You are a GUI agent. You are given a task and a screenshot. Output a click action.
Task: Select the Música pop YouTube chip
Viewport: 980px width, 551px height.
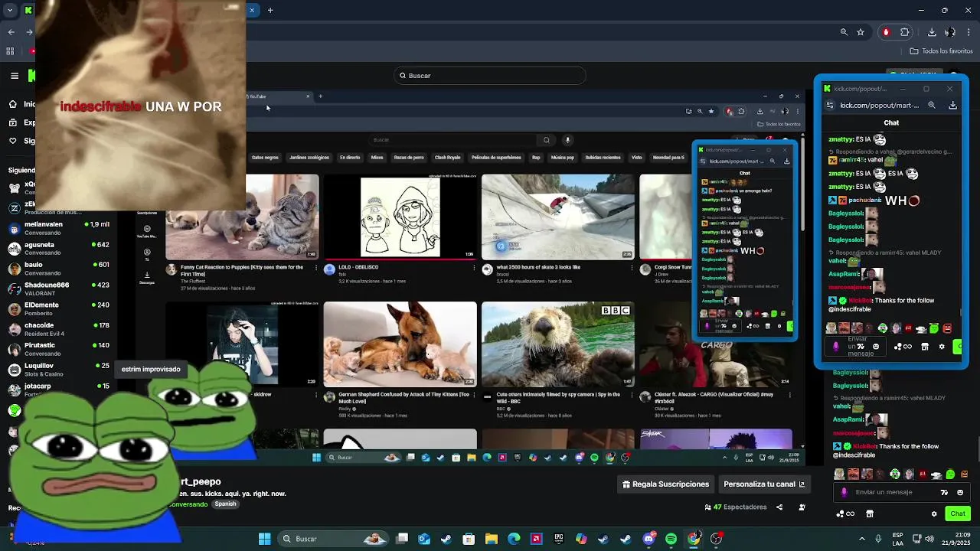(x=562, y=158)
